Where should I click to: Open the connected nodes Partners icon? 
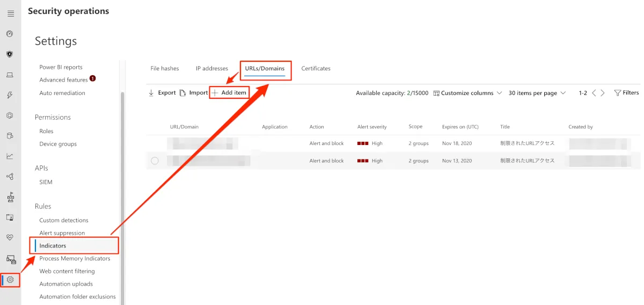click(x=10, y=177)
